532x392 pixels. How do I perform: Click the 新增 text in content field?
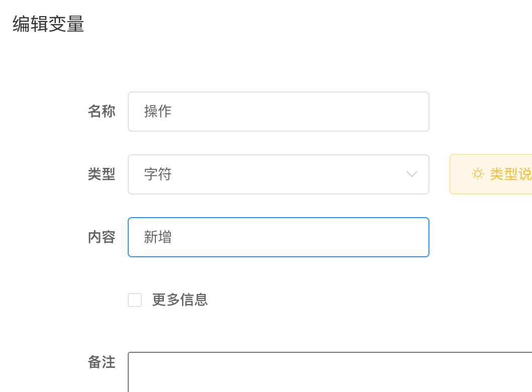[158, 237]
